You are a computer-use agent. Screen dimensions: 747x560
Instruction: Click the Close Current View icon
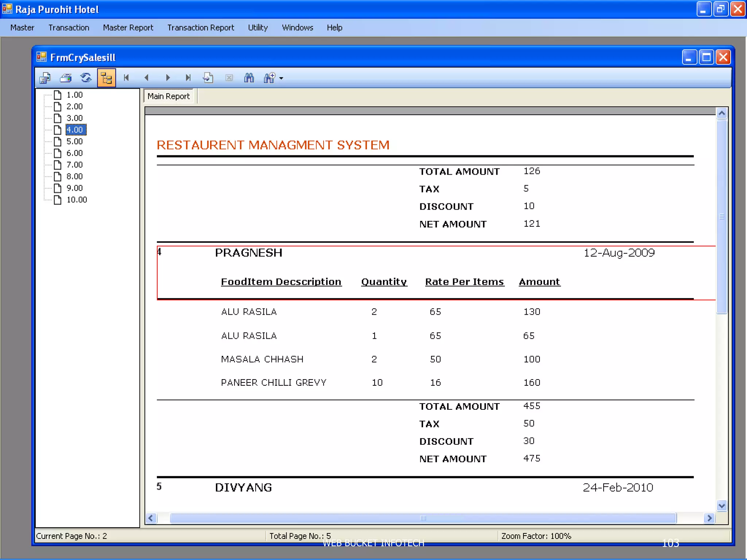click(x=229, y=78)
